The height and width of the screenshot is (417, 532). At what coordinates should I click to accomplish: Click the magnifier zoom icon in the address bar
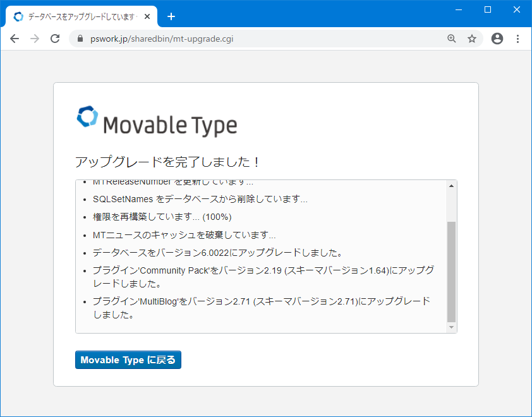click(x=451, y=39)
